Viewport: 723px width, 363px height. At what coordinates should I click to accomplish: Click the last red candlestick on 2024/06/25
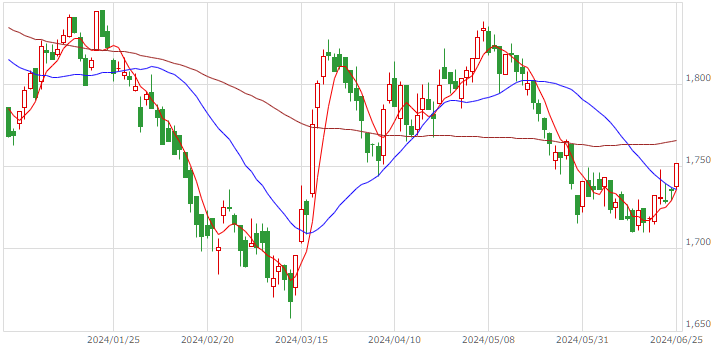[x=676, y=175]
